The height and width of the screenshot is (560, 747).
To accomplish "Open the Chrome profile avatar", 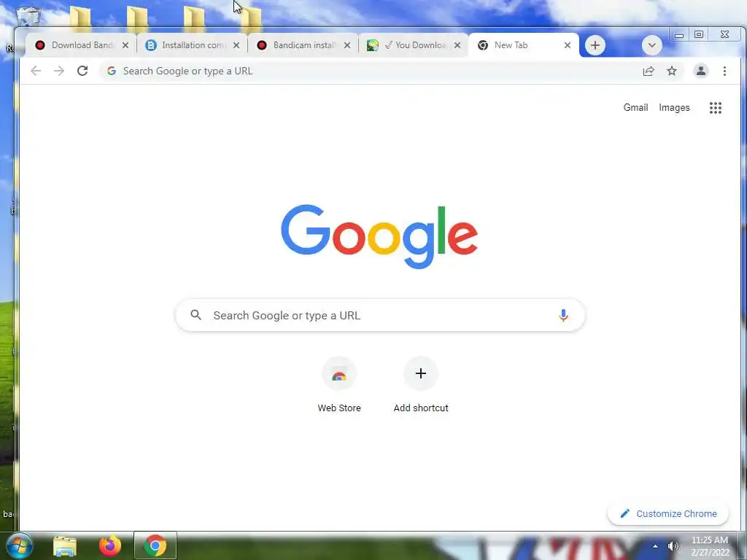I will 701,71.
